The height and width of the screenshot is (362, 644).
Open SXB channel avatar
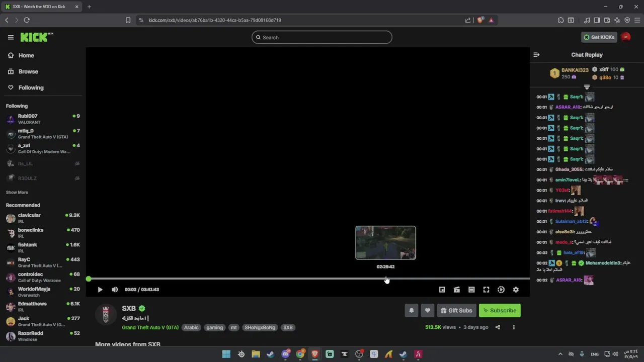tap(106, 314)
